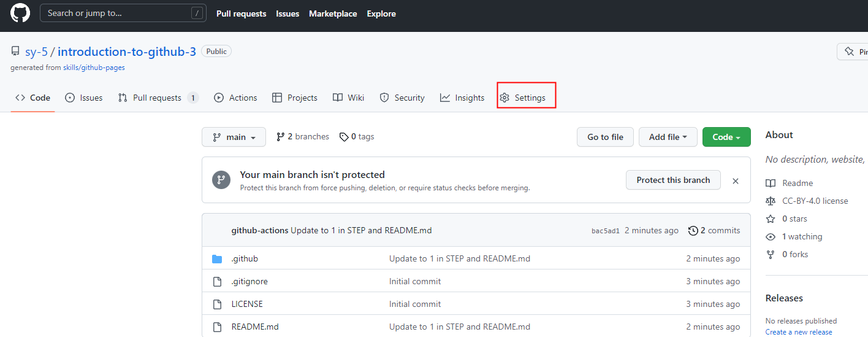The height and width of the screenshot is (337, 868).
Task: Switch to the Settings tab
Action: (526, 98)
